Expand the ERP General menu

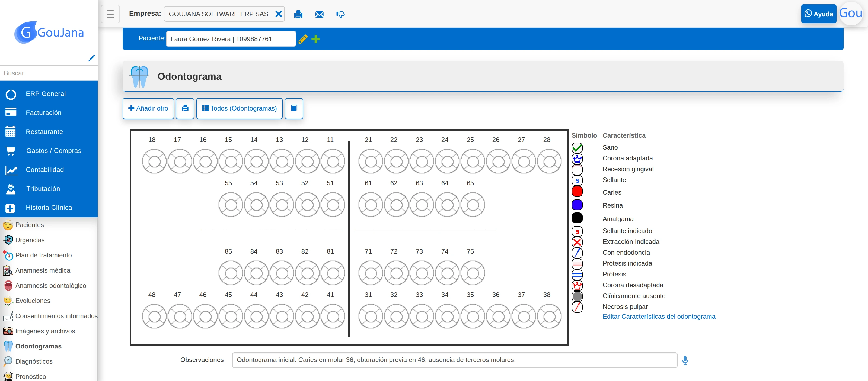pos(49,94)
